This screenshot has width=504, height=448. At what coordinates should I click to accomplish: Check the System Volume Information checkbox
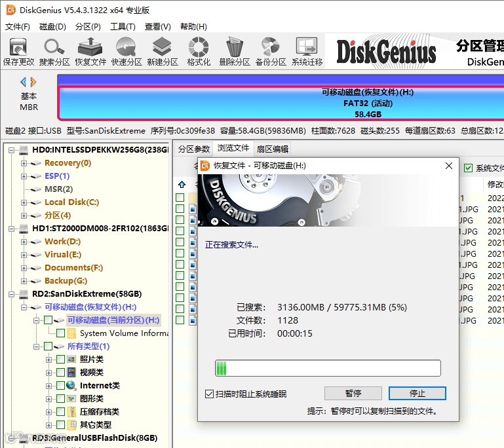pyautogui.click(x=61, y=333)
